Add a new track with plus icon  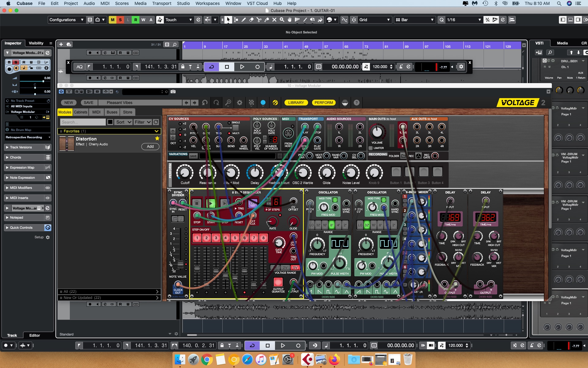[61, 44]
